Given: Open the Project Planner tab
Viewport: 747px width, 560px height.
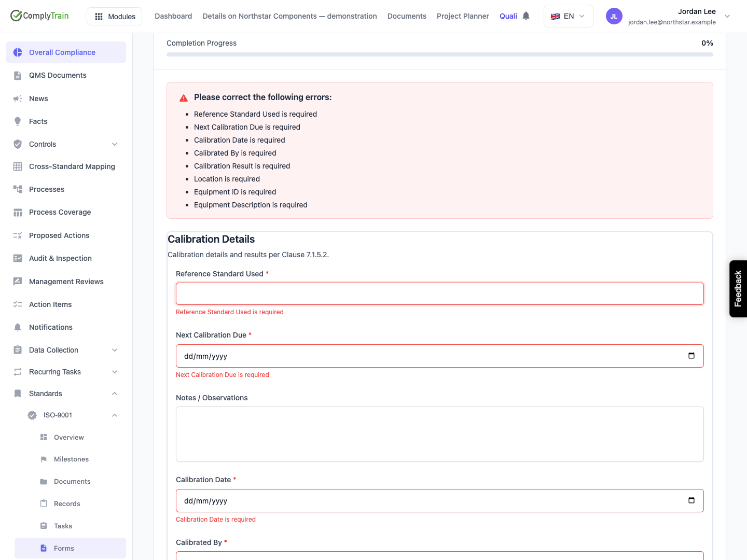Looking at the screenshot, I should tap(463, 16).
